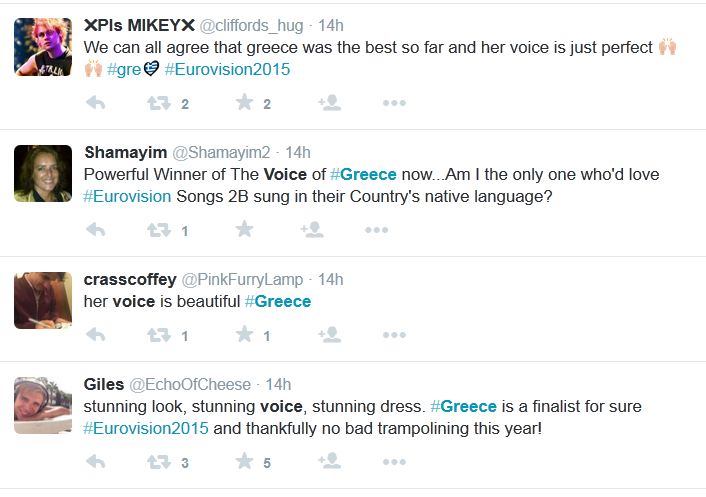Favorite Shamayim's tweet with star icon
Screen dimensions: 706x497
(245, 230)
